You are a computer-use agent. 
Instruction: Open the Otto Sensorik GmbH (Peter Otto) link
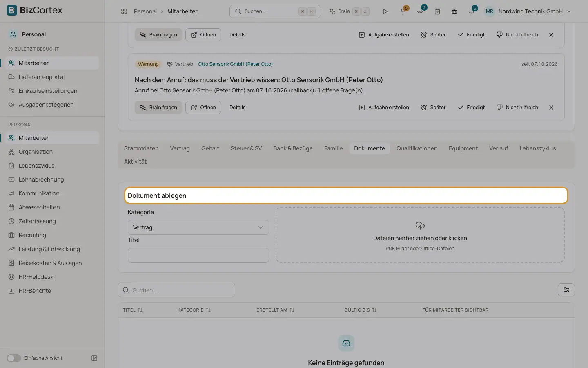[235, 64]
